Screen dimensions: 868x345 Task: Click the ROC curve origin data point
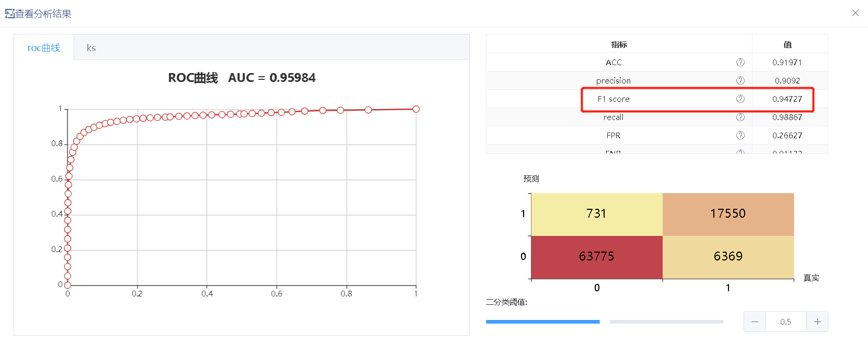[67, 285]
